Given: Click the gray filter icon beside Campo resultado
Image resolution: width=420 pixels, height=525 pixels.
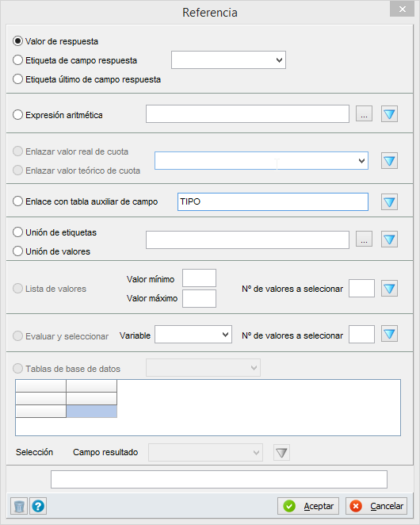Looking at the screenshot, I should 281,453.
